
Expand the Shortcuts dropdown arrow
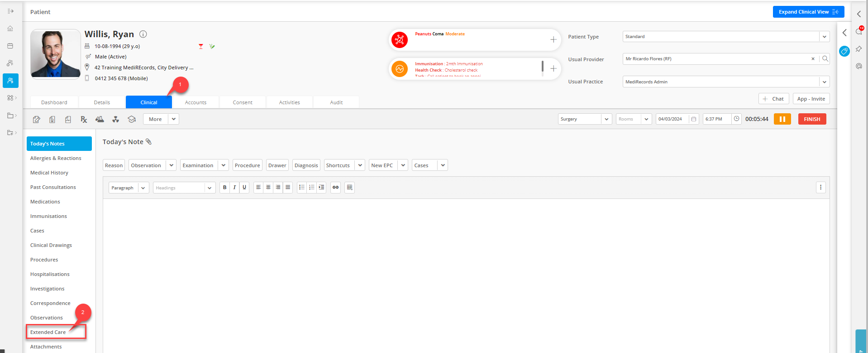(x=360, y=165)
